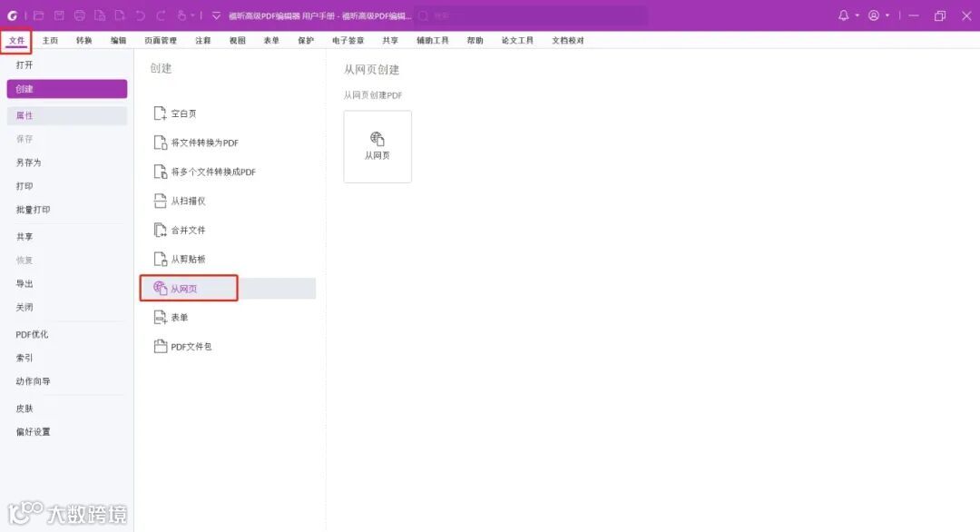
Task: Switch to the 注释 tab
Action: 203,41
